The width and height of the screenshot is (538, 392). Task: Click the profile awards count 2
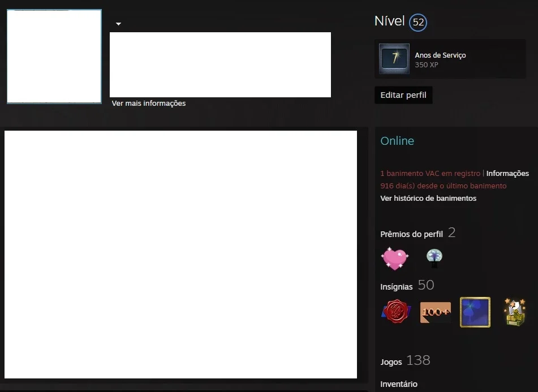(x=451, y=233)
